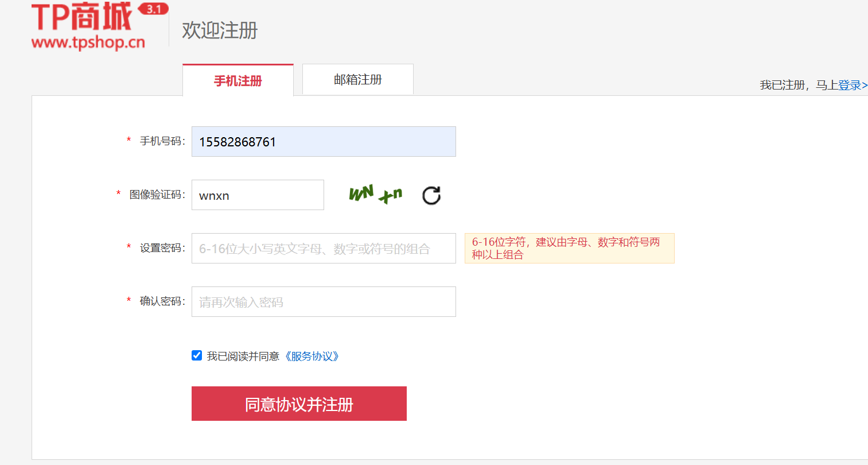The width and height of the screenshot is (868, 465).
Task: Click the yellow password requirements hint box
Action: [569, 248]
